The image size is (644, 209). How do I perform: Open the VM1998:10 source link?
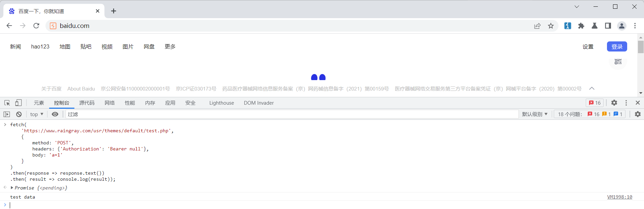[x=620, y=197]
